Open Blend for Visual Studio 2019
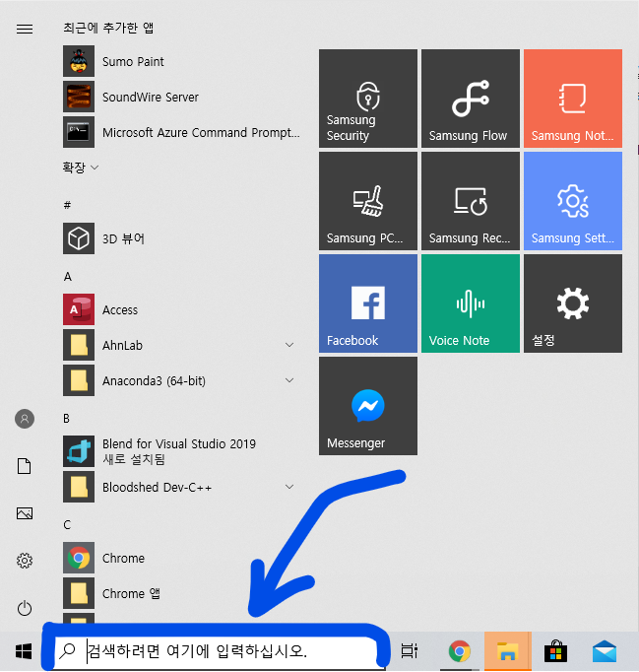The image size is (639, 672). pyautogui.click(x=180, y=451)
